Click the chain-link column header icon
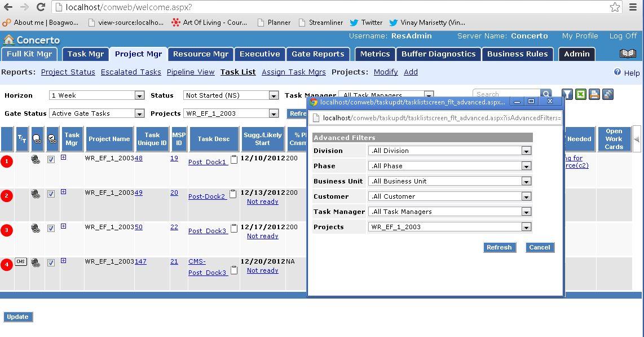Viewport: 644px width, 337px height. click(x=37, y=139)
